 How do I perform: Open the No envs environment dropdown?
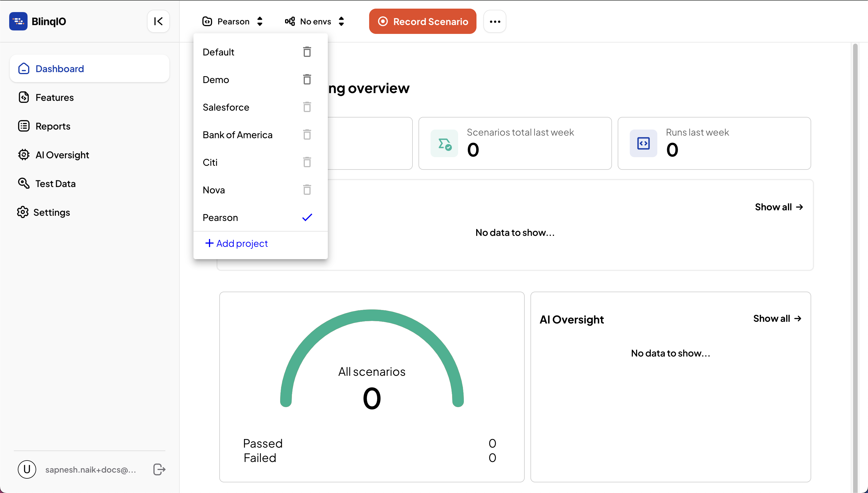tap(315, 21)
